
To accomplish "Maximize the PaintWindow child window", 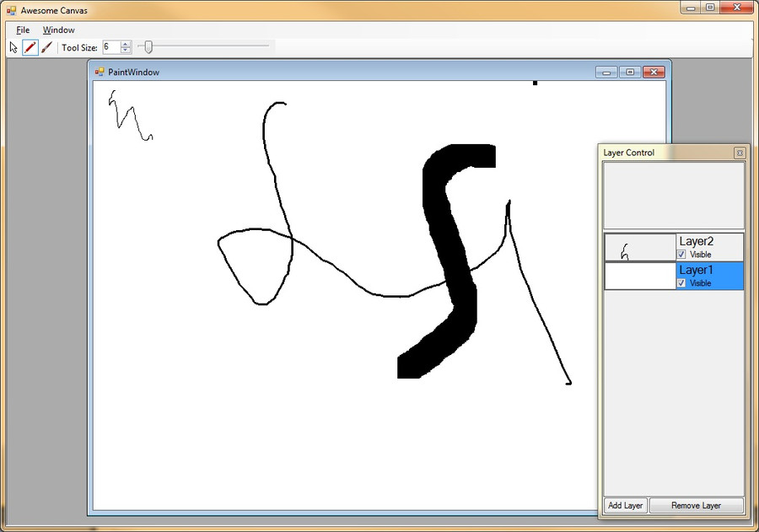I will point(630,73).
